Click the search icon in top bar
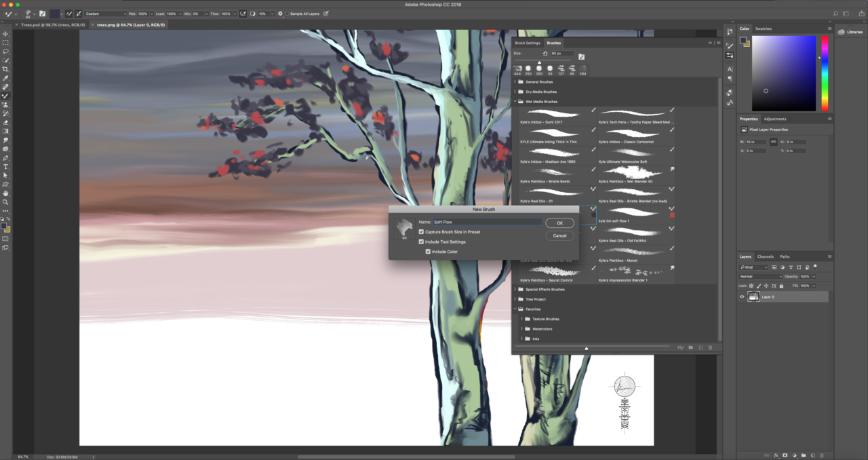This screenshot has height=460, width=868. (835, 14)
